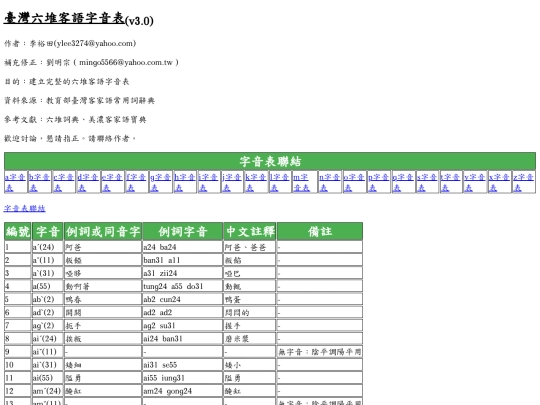Screen dimensions: 540x405
Task: Follow the 字音表聯結 link below the index
Action: point(24,208)
